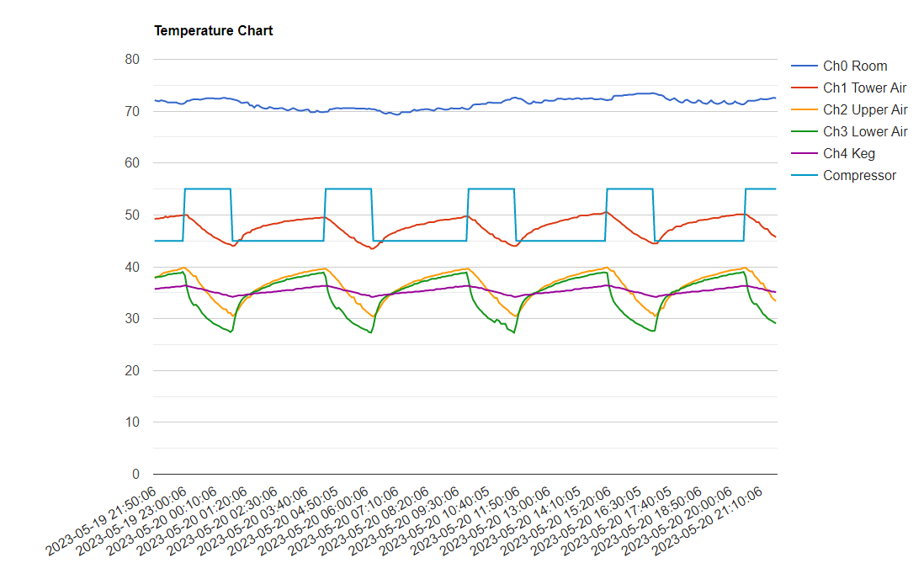Select the "Ch2 Upper Air" legend label
Viewport: 924px width, 579px height.
coord(865,109)
